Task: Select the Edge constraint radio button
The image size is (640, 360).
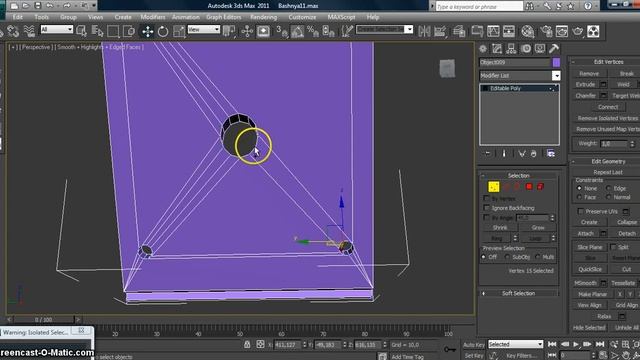Action: click(x=609, y=188)
